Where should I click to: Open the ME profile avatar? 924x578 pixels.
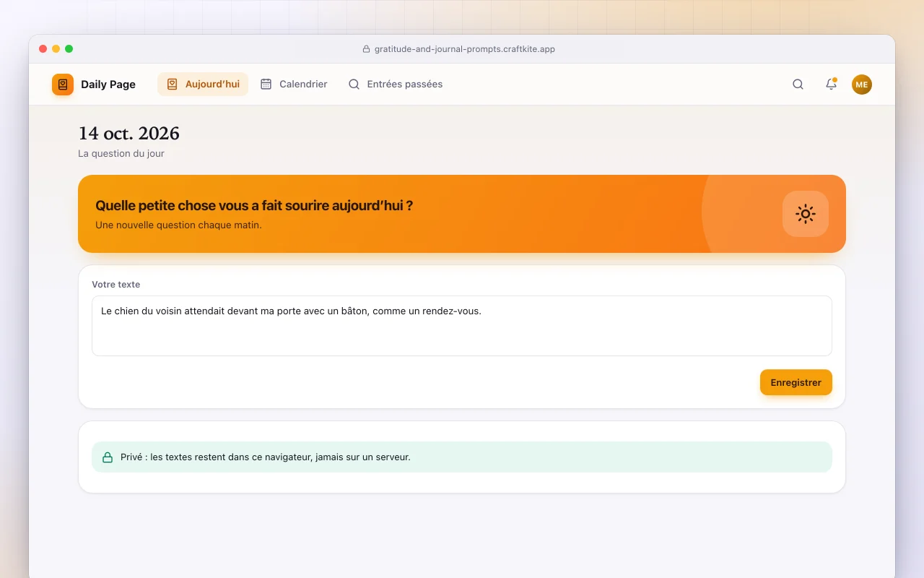coord(862,85)
